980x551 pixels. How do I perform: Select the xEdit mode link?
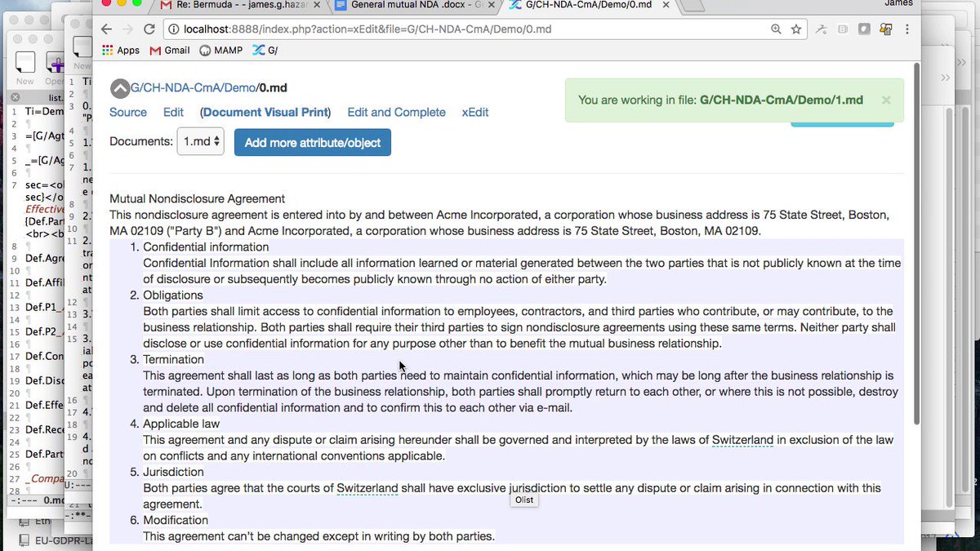[x=474, y=112]
